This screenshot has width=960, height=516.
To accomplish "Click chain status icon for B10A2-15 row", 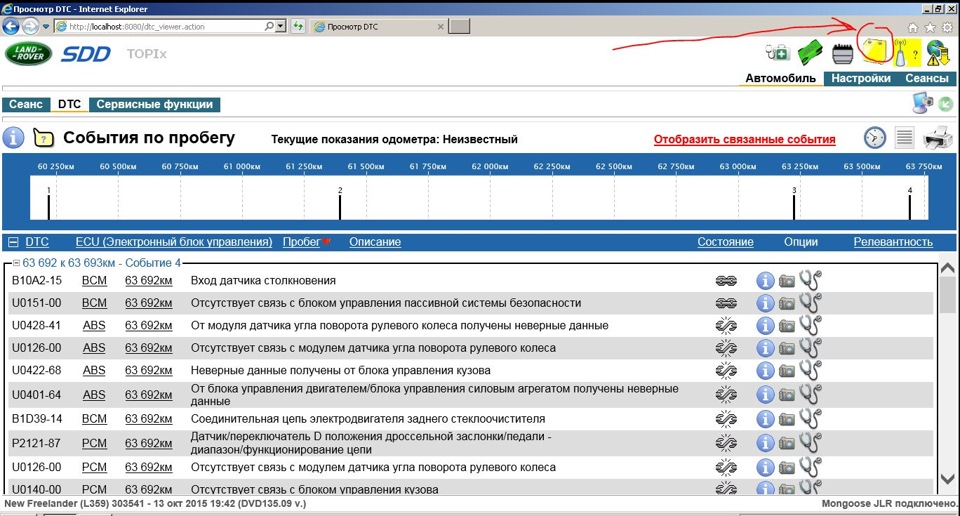I will pyautogui.click(x=726, y=281).
